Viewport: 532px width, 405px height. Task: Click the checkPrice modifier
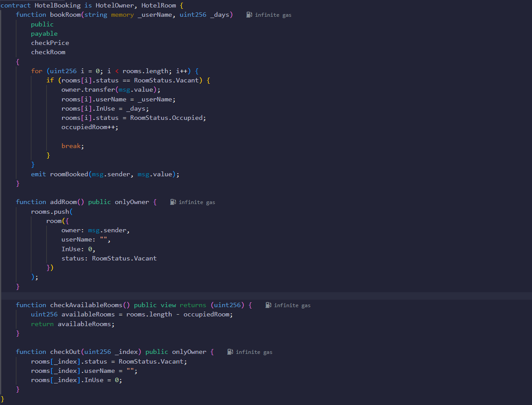50,43
